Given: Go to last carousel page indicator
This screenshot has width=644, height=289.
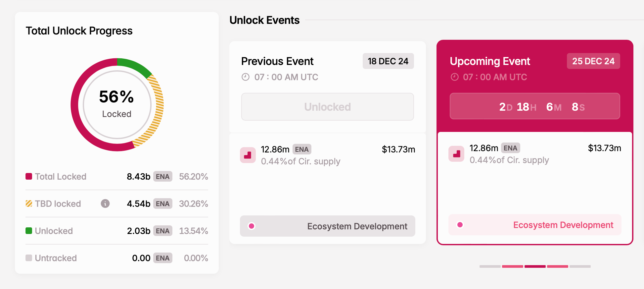Looking at the screenshot, I should [x=580, y=266].
